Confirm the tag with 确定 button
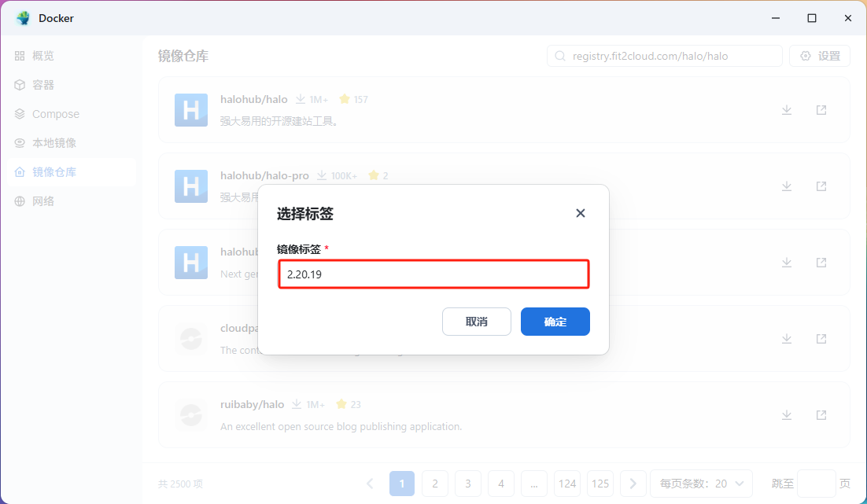 pos(555,322)
